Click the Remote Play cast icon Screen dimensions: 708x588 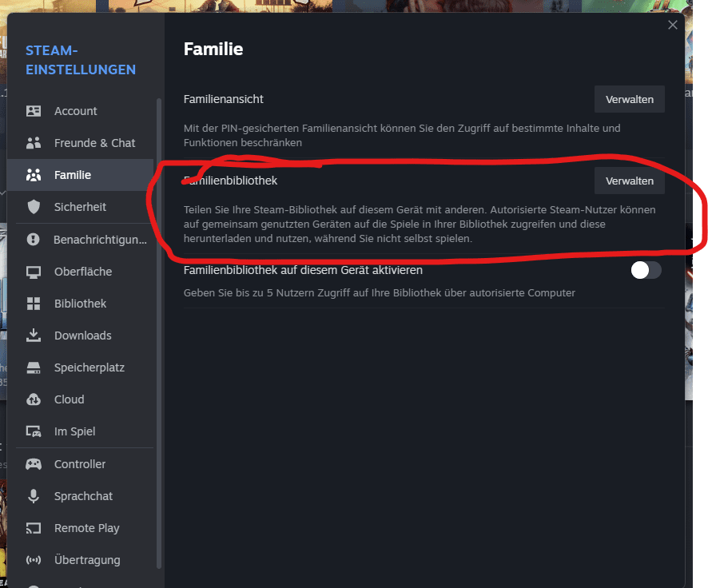[34, 528]
